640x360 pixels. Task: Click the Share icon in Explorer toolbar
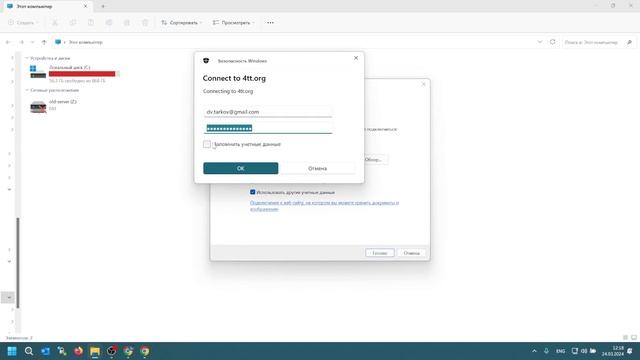[127, 23]
